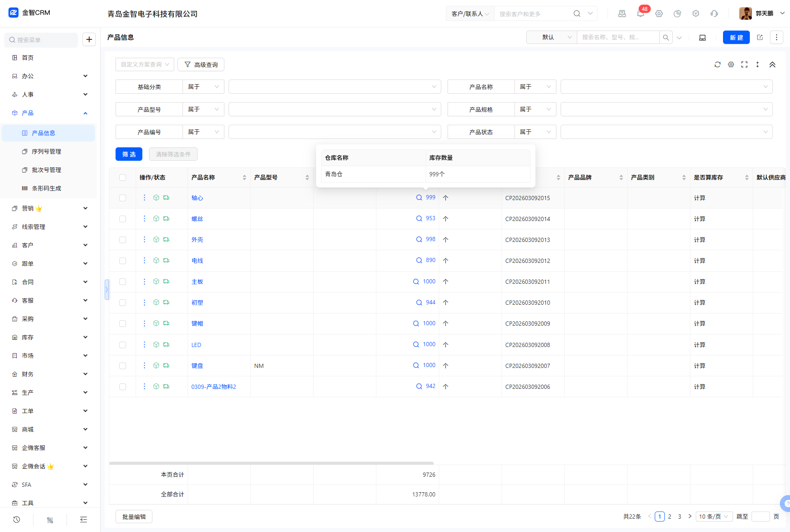Collapse the filter panel with double-chevron icon
This screenshot has height=532, width=790.
pyautogui.click(x=772, y=64)
